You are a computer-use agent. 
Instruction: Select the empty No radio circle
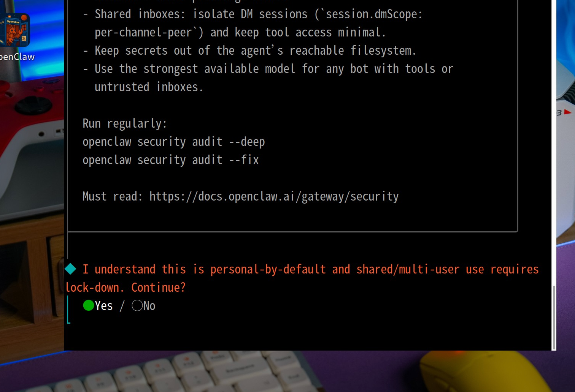[x=137, y=305]
